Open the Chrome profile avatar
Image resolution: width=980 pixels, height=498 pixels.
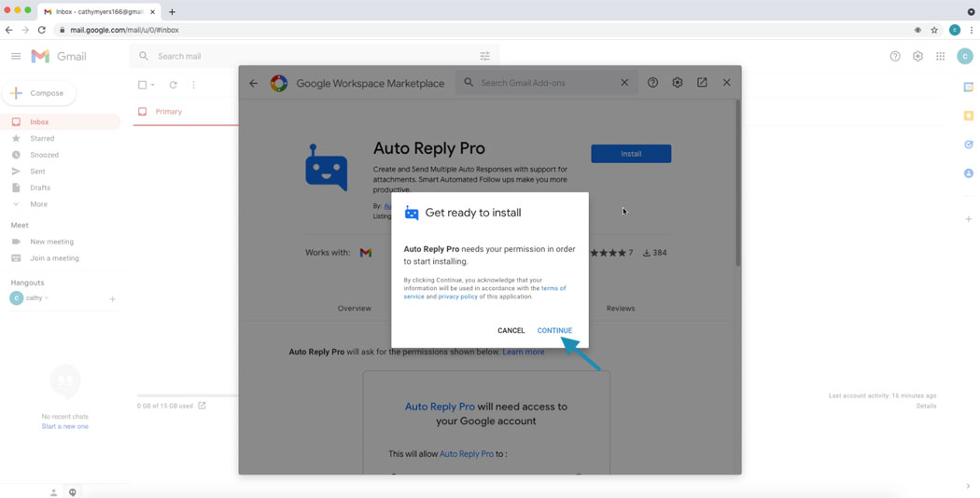click(955, 30)
